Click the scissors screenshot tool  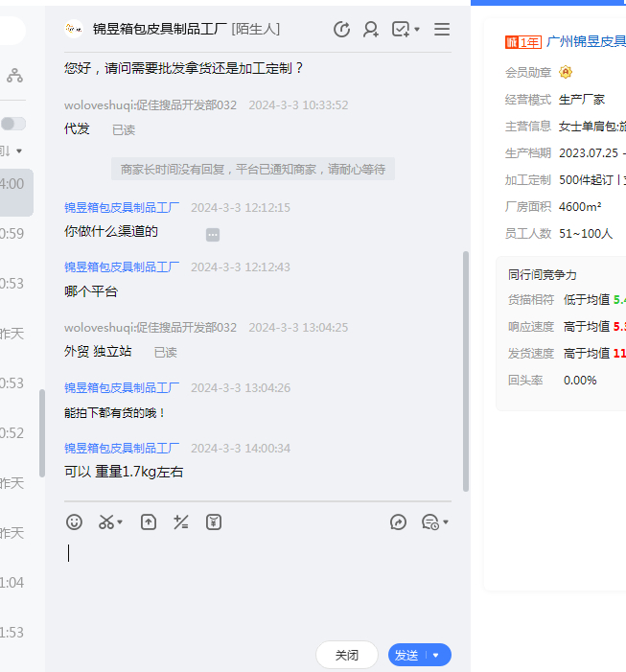click(104, 521)
